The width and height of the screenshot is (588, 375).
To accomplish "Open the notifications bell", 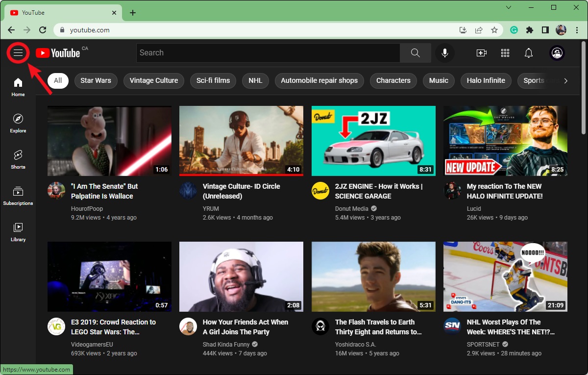I will pyautogui.click(x=529, y=53).
